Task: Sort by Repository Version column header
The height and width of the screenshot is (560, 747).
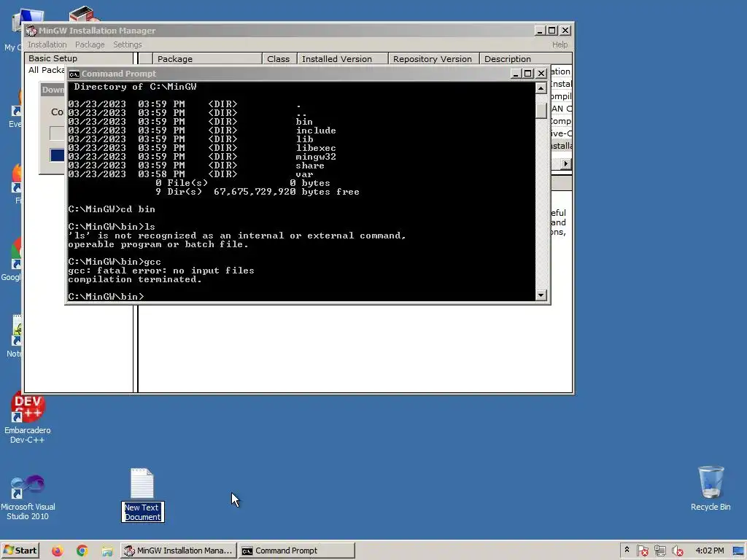Action: [x=433, y=58]
